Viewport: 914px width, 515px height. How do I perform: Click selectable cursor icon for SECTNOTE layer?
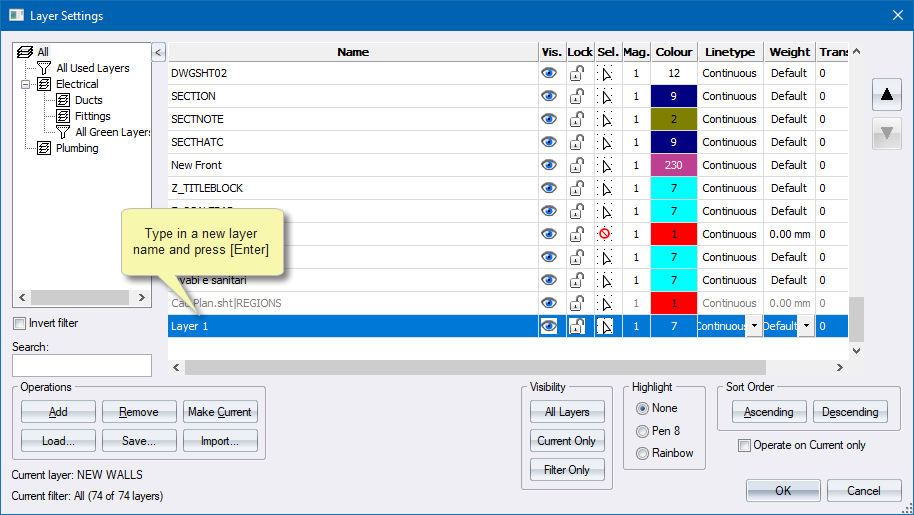(606, 120)
